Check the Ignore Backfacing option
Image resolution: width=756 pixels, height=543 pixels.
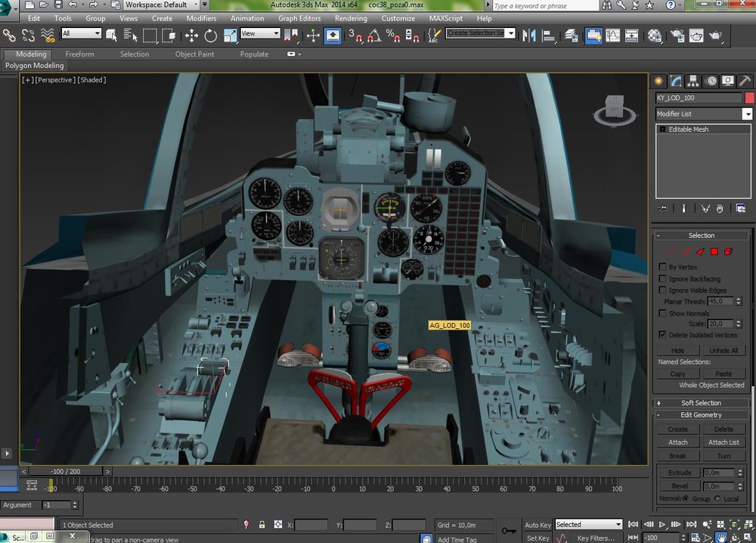click(663, 279)
